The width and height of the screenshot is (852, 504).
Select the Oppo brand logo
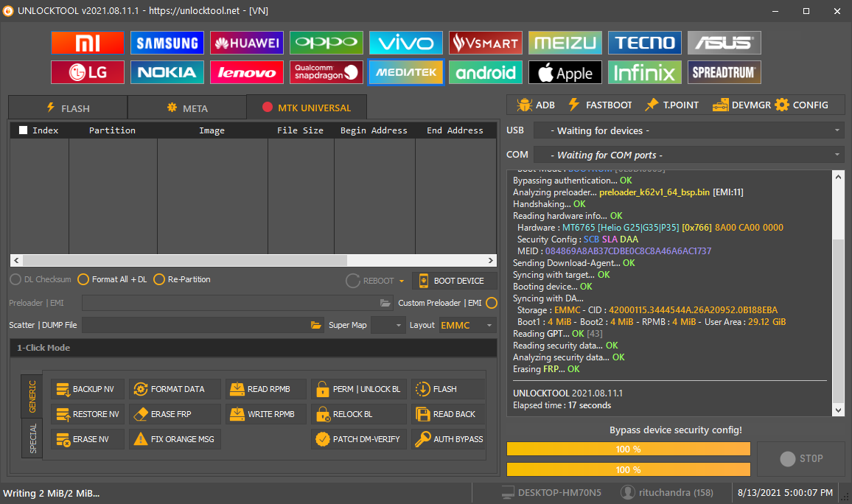tap(326, 43)
